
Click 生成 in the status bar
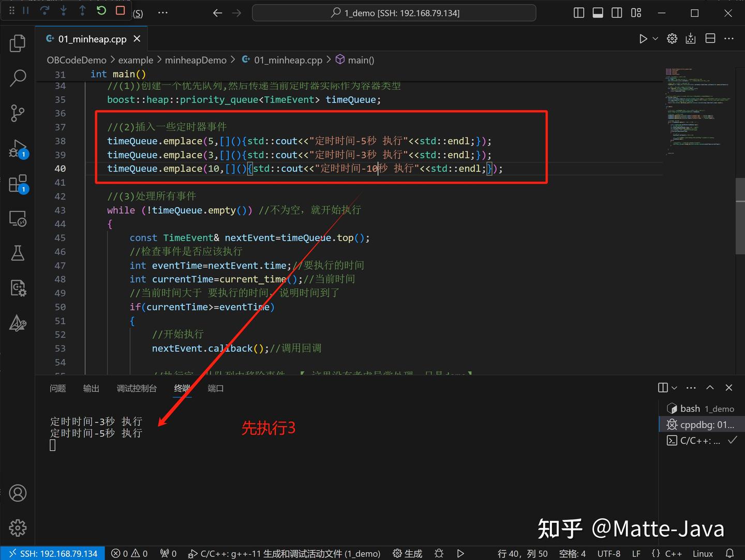click(407, 553)
